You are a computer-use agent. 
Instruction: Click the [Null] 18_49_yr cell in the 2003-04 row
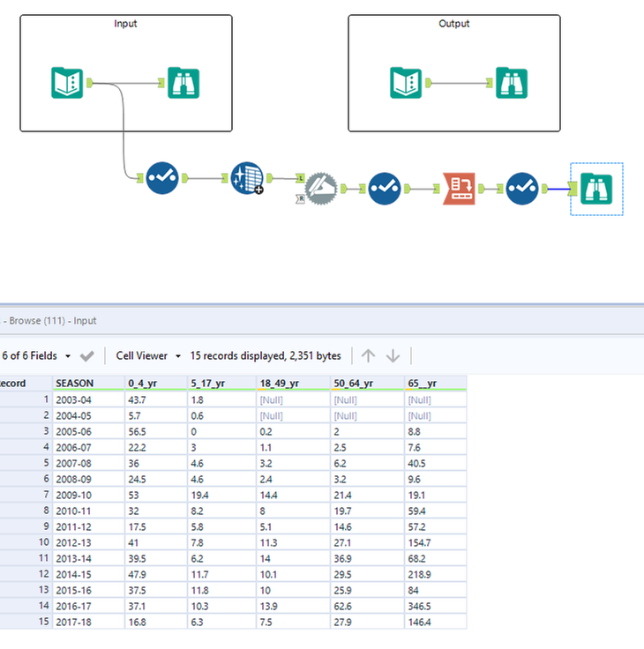point(293,399)
